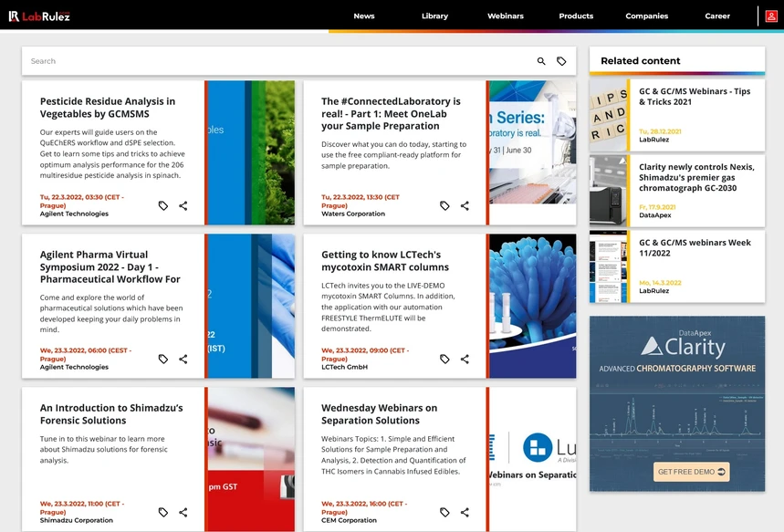Open GC & GC/MS webinars Week 11/2022
Image resolution: width=784 pixels, height=532 pixels.
pyautogui.click(x=695, y=247)
